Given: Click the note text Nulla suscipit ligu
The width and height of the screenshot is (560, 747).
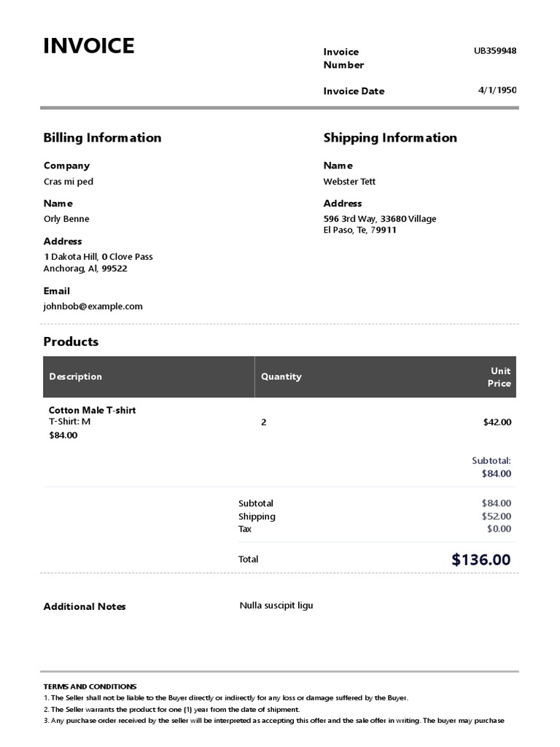Looking at the screenshot, I should coord(276,605).
